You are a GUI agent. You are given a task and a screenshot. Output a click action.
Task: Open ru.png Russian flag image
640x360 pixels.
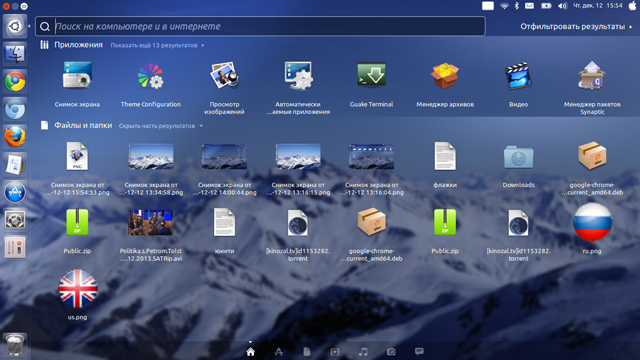(x=592, y=222)
